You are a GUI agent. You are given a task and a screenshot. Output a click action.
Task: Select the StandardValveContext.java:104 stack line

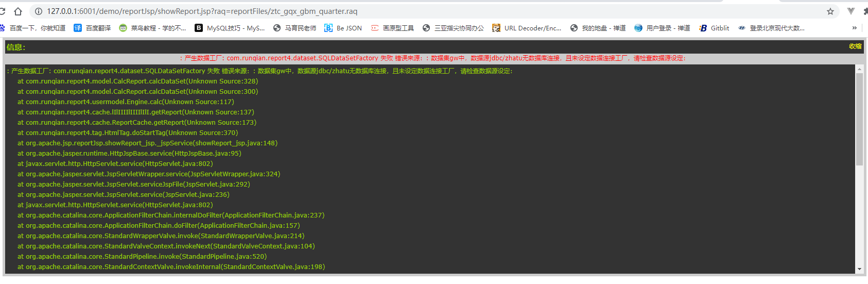pos(166,246)
